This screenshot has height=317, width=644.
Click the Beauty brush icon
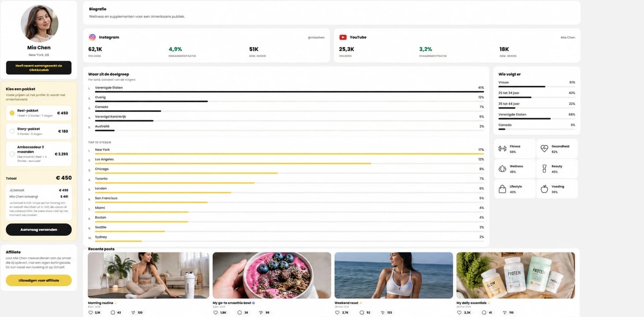[544, 169]
